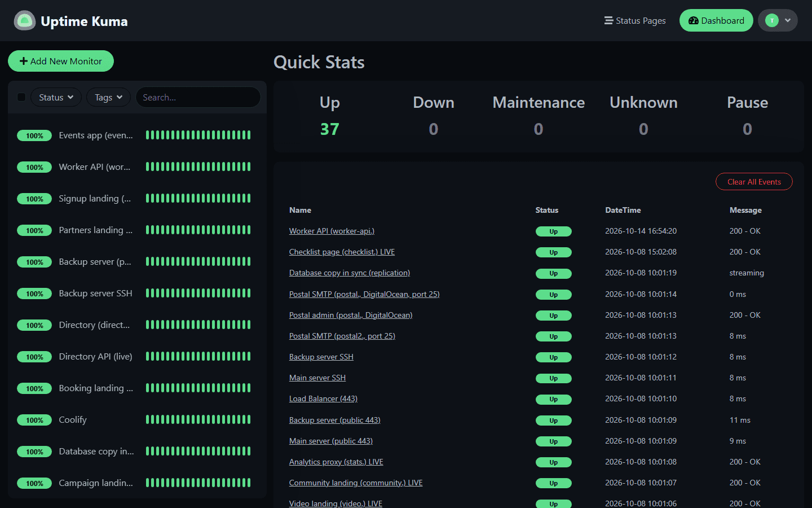Screen dimensions: 812x508
Task: Clear all events
Action: pos(754,182)
